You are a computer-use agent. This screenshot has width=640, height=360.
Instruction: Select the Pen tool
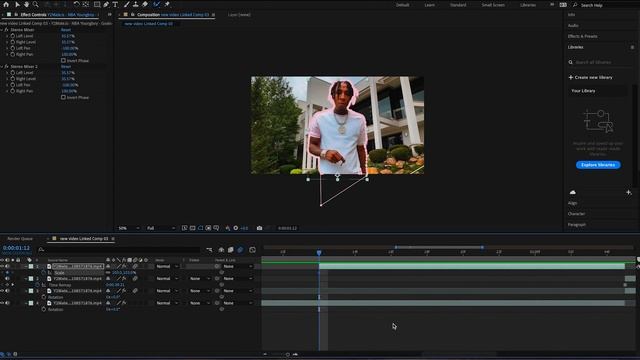(106, 4)
